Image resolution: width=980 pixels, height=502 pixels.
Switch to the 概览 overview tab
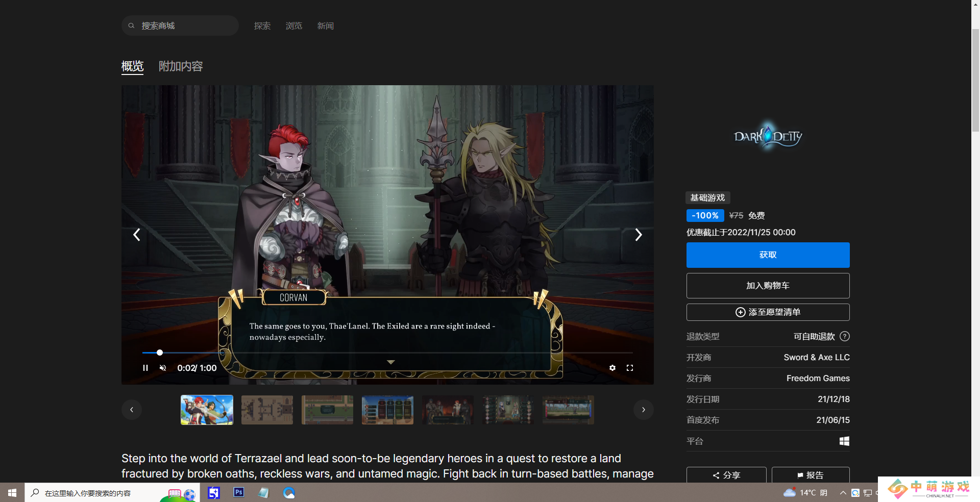(132, 66)
